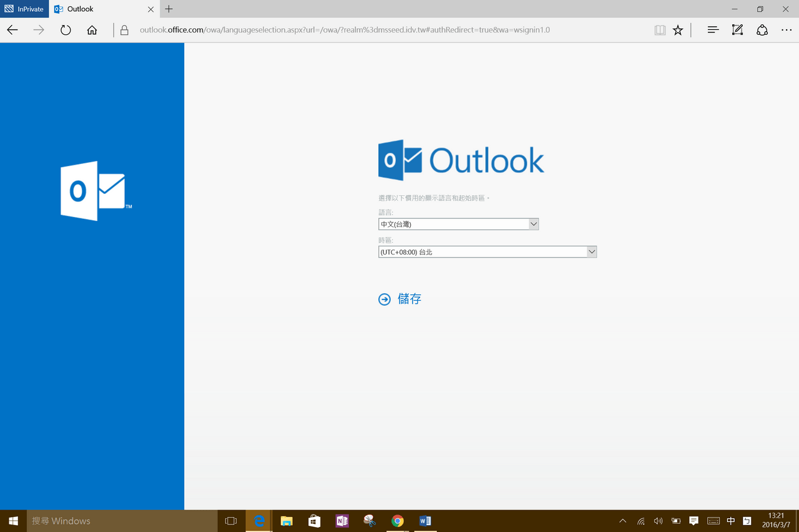Open the touch keyboard icon

[713, 521]
